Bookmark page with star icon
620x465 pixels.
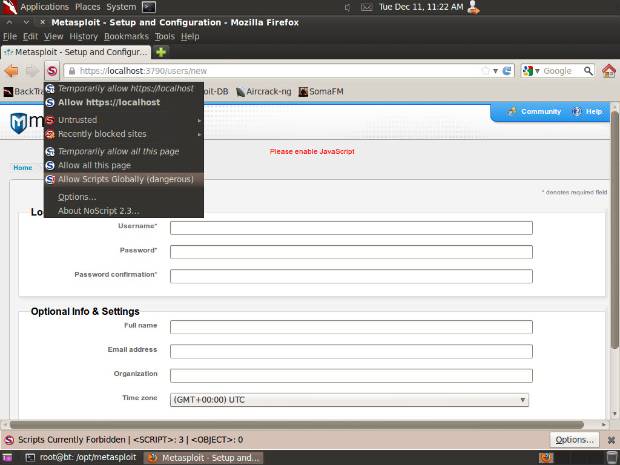click(485, 71)
